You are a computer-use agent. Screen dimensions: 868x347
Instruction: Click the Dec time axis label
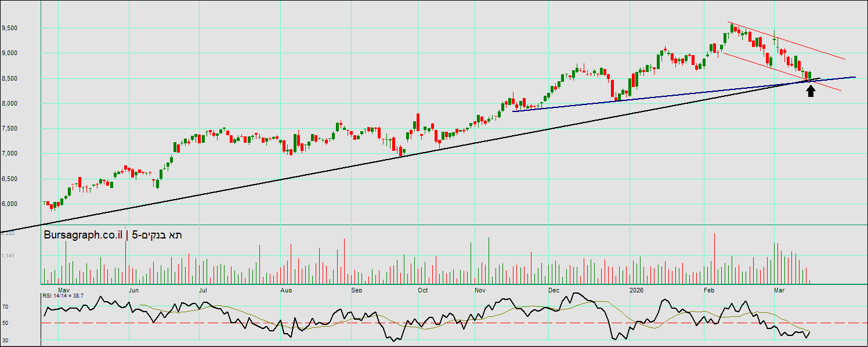point(553,290)
